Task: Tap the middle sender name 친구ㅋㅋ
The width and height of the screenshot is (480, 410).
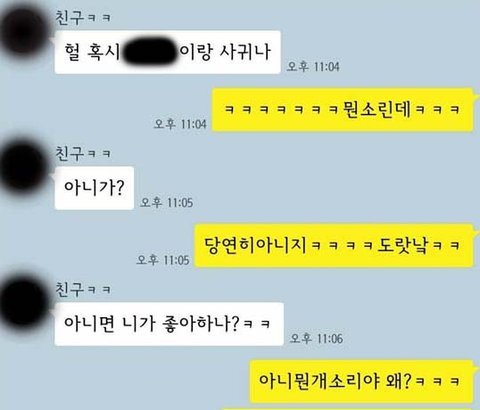Action: pyautogui.click(x=83, y=153)
